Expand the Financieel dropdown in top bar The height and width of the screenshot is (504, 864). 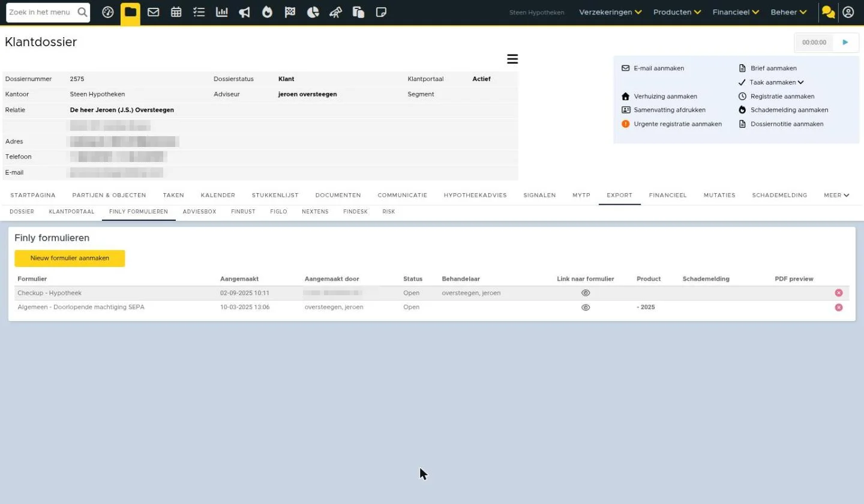tap(736, 12)
